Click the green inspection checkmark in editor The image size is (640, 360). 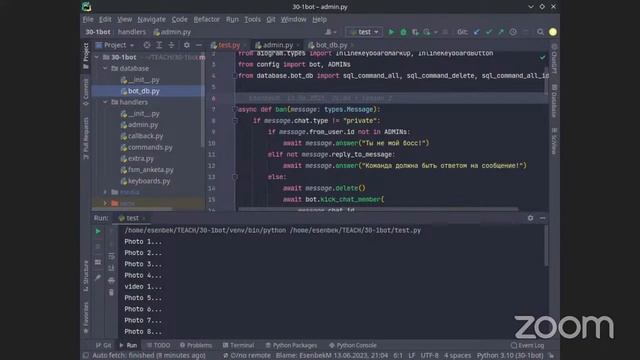point(542,58)
